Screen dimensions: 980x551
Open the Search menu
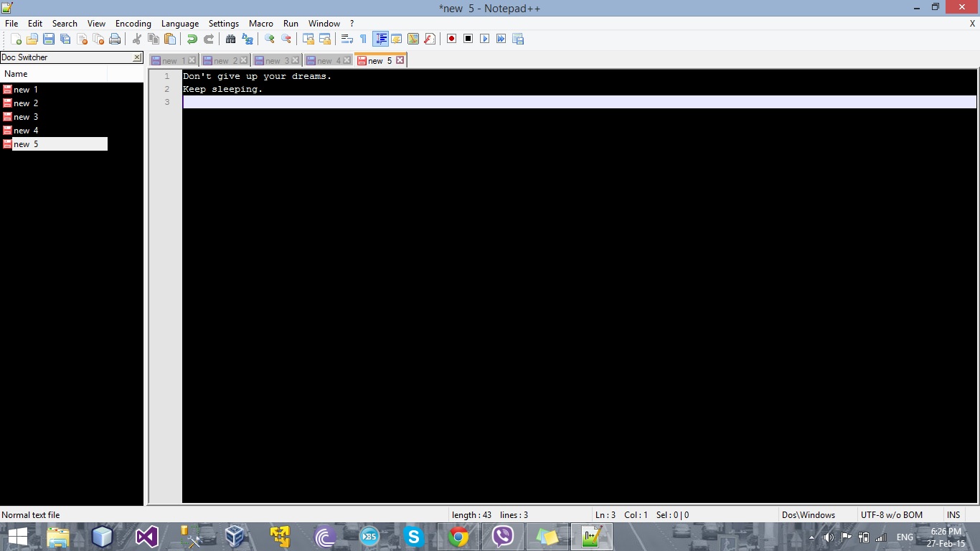[65, 24]
